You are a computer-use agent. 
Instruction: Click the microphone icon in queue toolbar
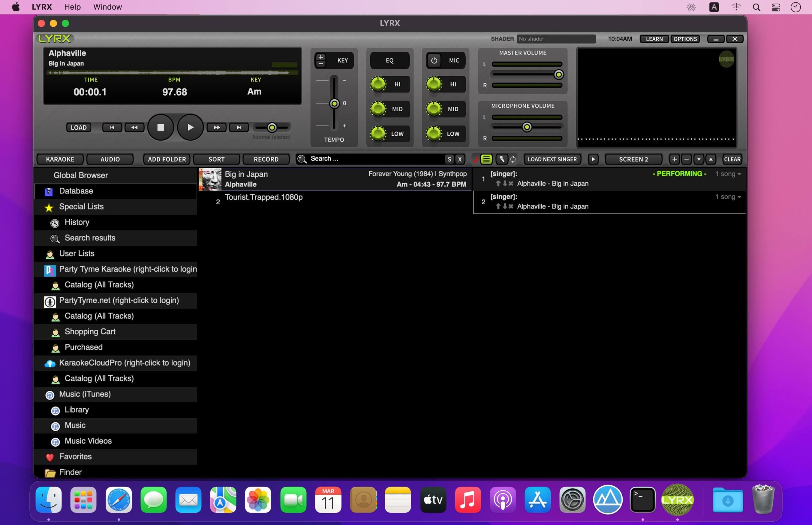(x=501, y=159)
